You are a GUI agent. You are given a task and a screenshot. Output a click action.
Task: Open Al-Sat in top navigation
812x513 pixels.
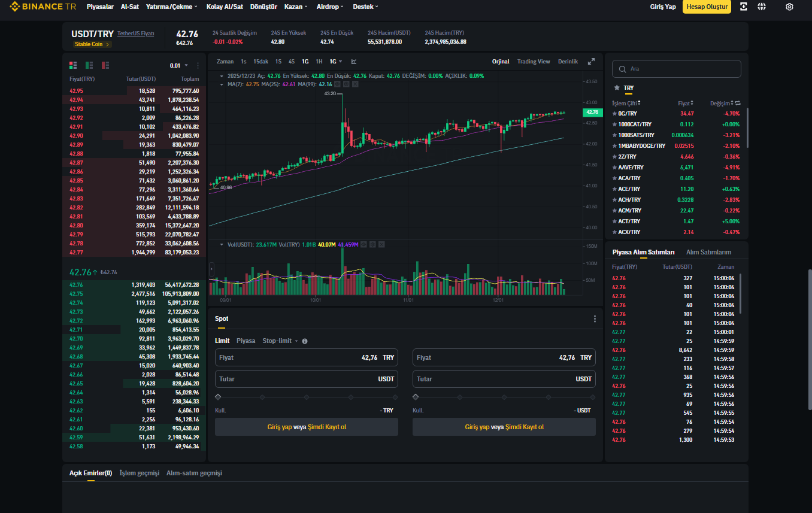click(129, 7)
